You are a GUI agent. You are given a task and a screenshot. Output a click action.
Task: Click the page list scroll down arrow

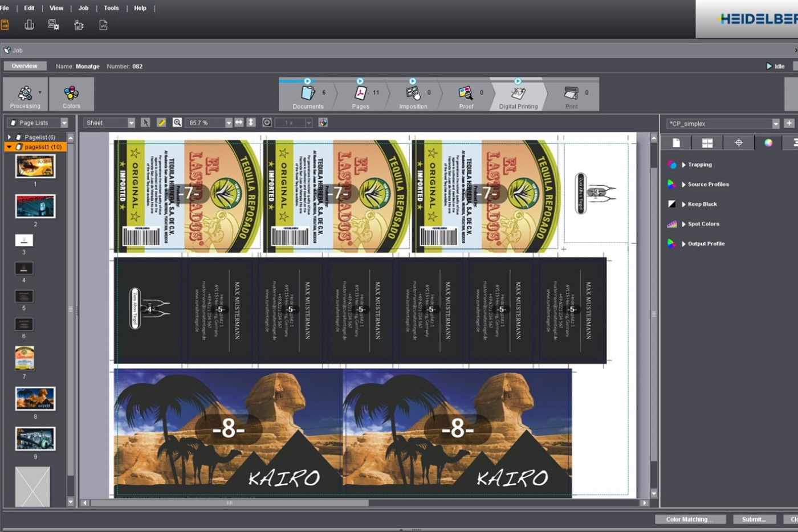71,502
